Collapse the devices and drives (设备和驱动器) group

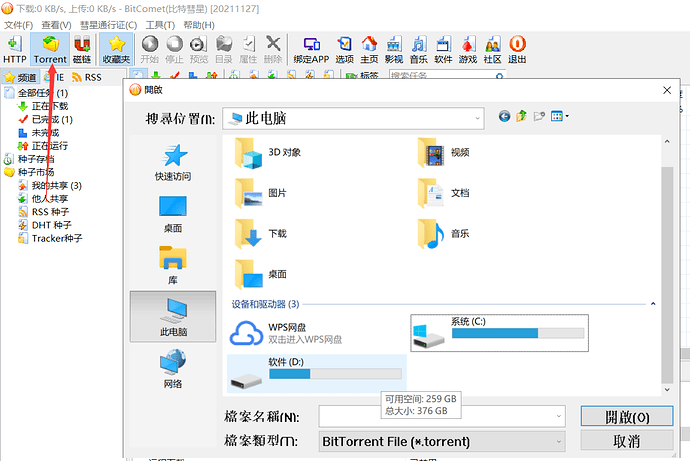click(653, 304)
